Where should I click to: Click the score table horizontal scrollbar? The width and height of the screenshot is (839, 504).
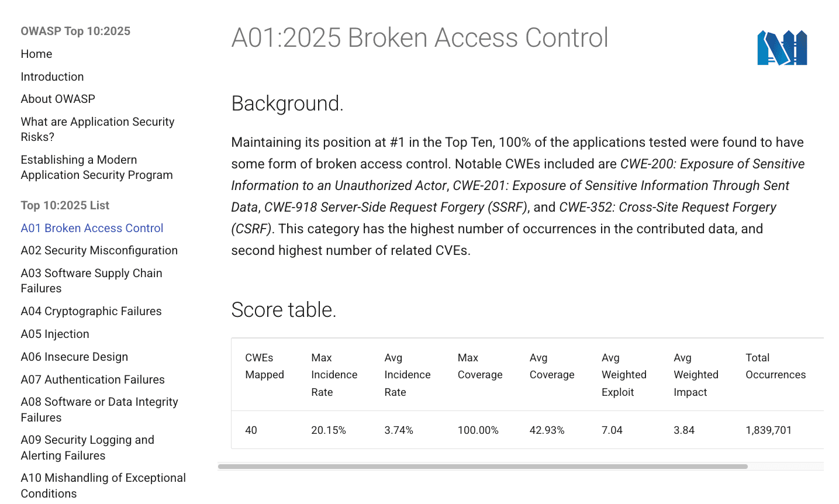pos(482,467)
